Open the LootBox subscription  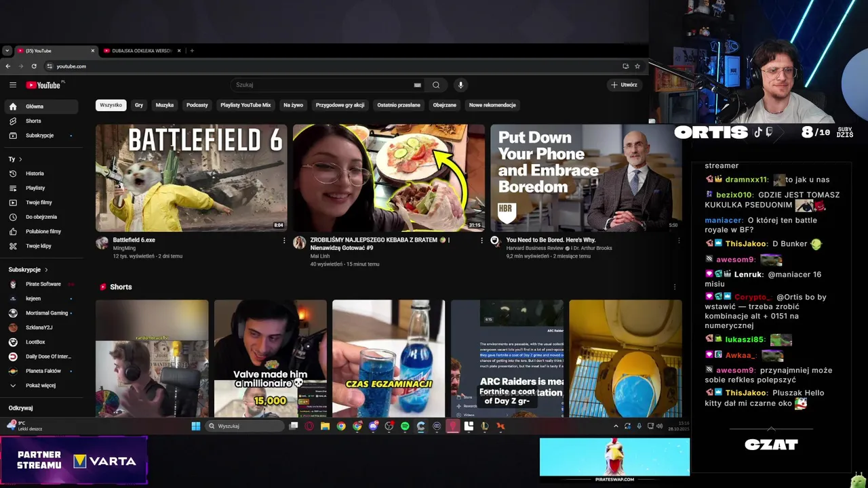(41, 342)
